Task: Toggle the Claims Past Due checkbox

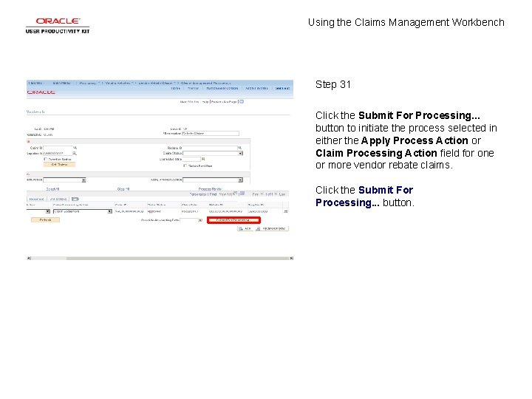Action: coord(185,166)
